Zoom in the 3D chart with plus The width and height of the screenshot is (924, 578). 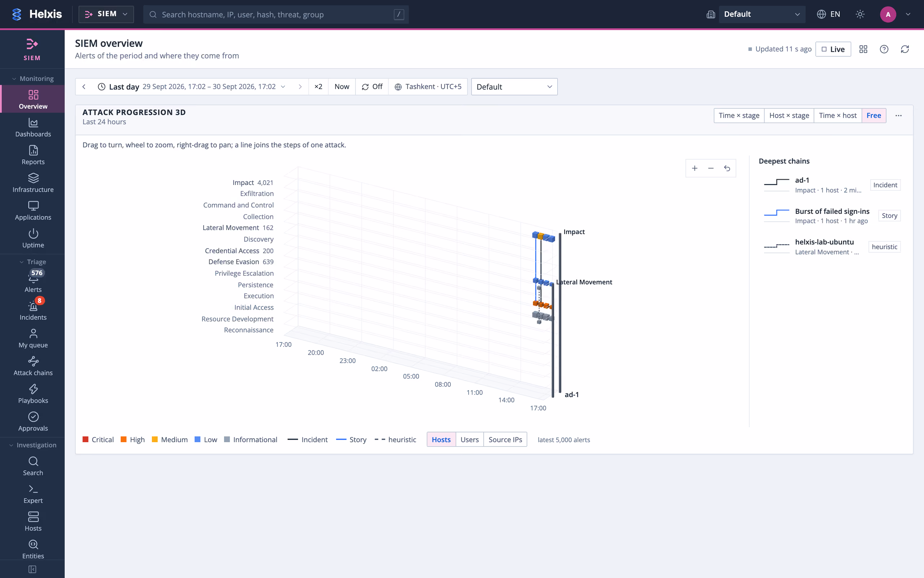tap(694, 168)
